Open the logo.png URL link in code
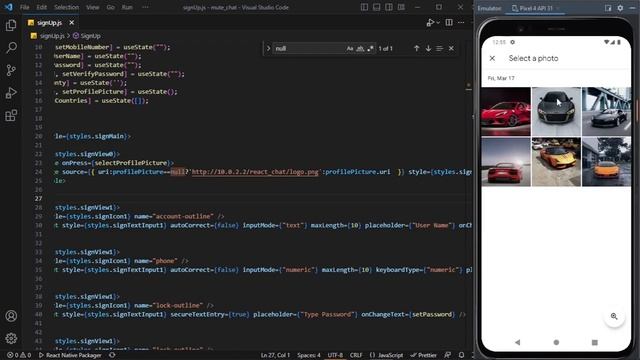Screen dimensions: 640x360 pos(255,172)
